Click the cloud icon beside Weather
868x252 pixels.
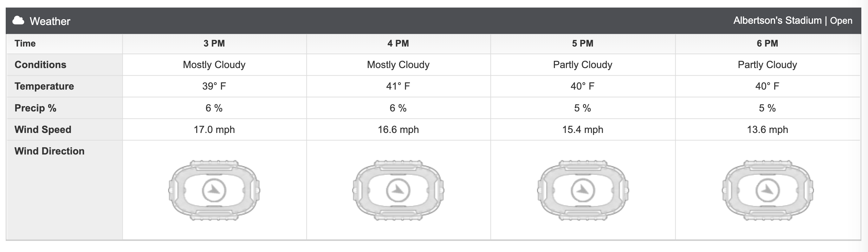tap(18, 21)
